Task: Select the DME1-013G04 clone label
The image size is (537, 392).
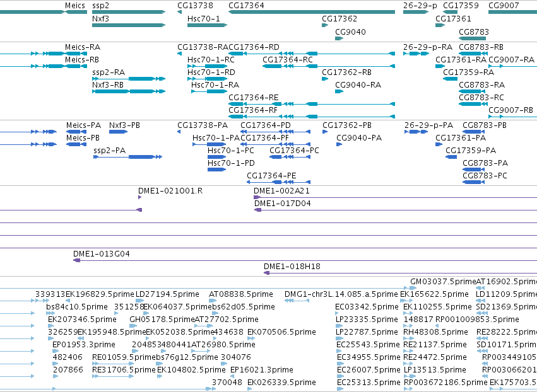Action: 102,254
